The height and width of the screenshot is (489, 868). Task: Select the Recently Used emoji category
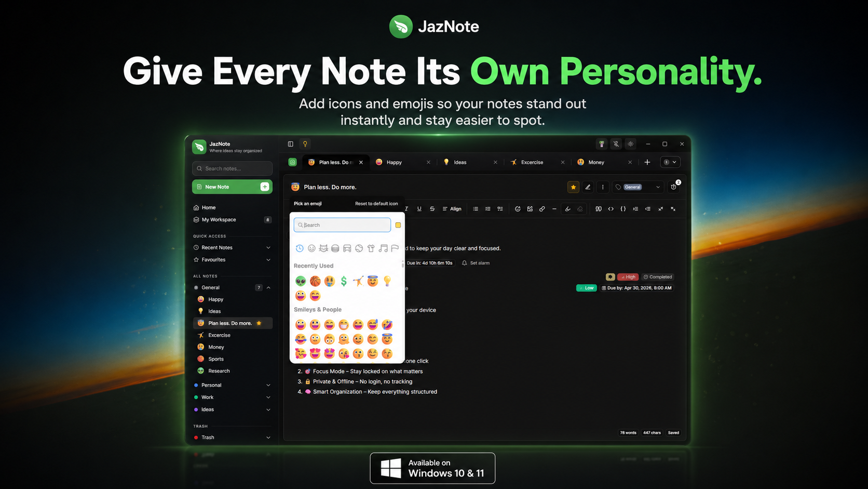300,248
